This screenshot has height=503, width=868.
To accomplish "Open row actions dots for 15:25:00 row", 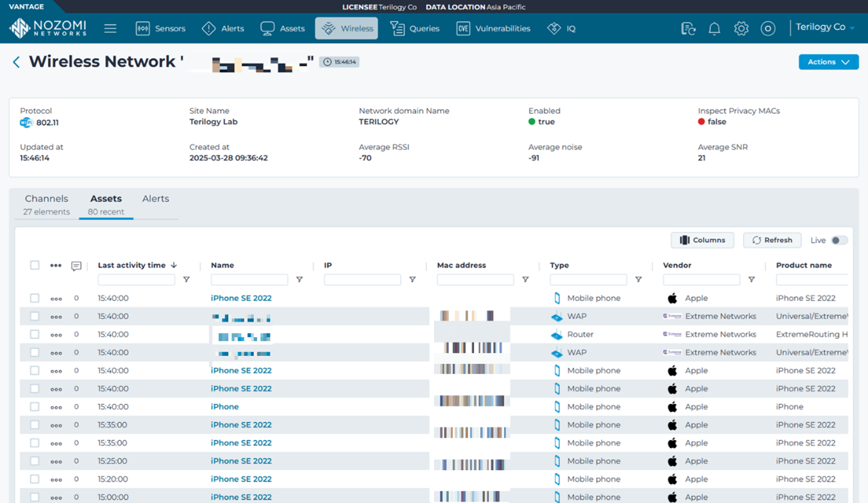I will click(x=56, y=461).
